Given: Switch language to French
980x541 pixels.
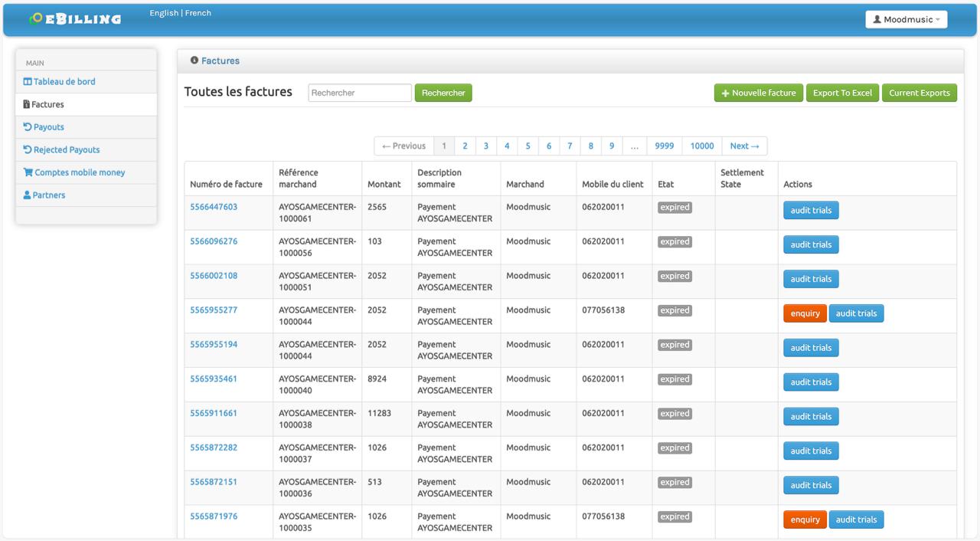Looking at the screenshot, I should (198, 13).
